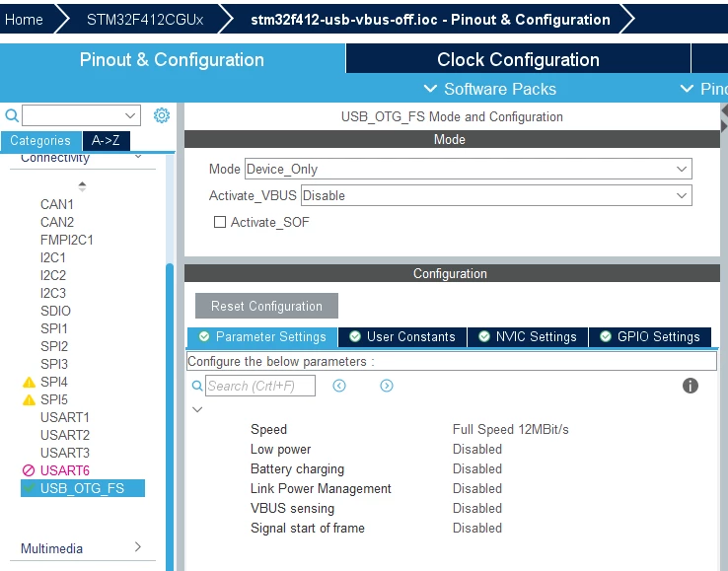The width and height of the screenshot is (728, 571).
Task: Click the USB_OTG_FS green check icon
Action: [x=29, y=488]
